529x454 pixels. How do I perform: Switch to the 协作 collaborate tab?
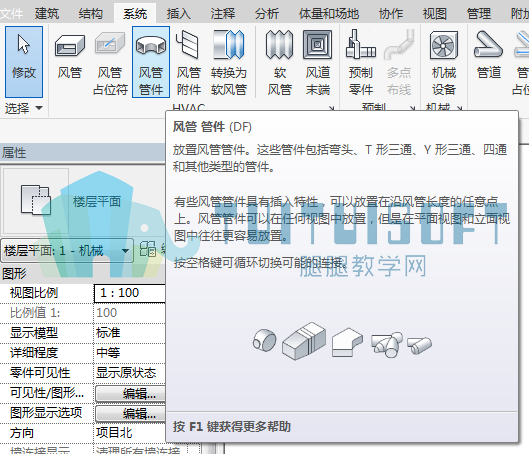(x=391, y=14)
